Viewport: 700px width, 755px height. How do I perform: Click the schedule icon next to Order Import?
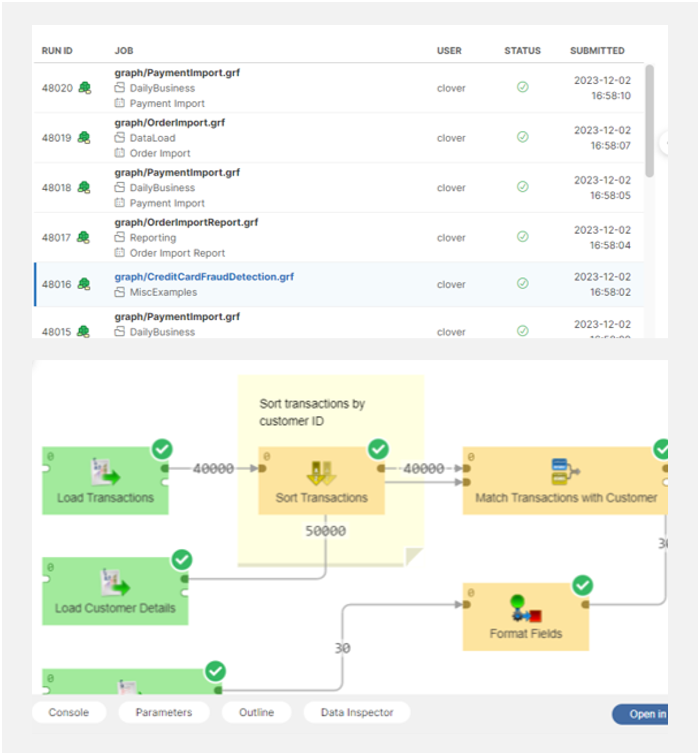(x=120, y=153)
